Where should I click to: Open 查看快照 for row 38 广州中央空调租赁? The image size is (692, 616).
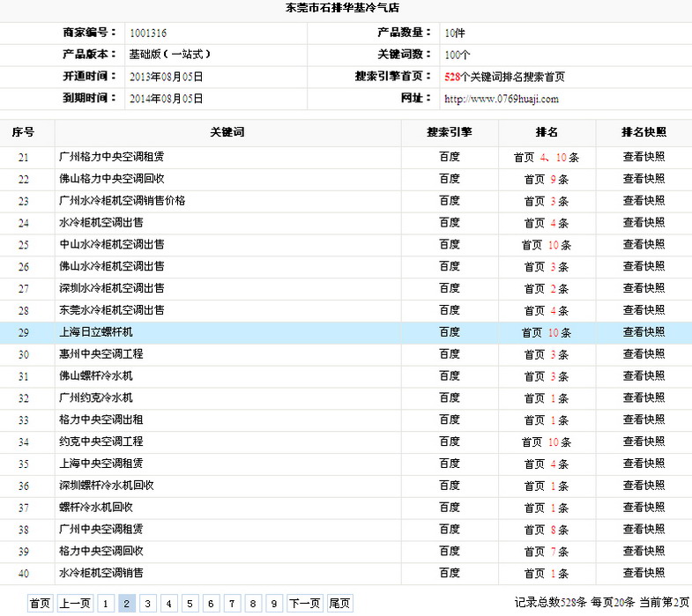[644, 529]
